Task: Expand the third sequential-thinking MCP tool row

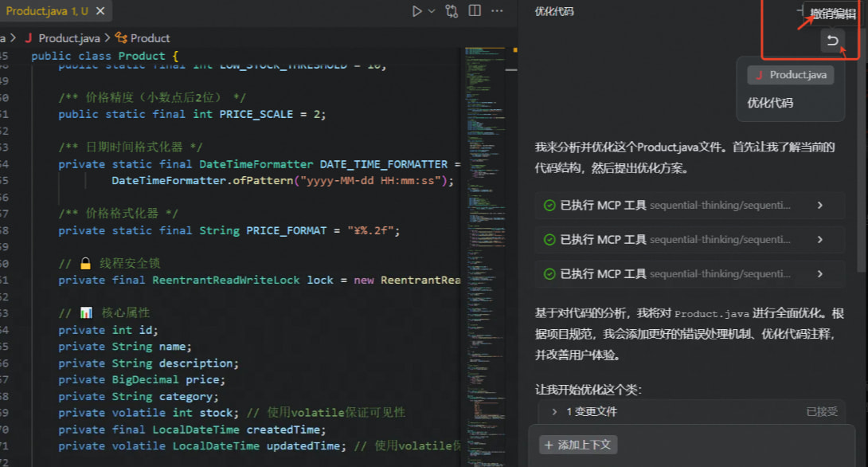Action: [x=689, y=274]
